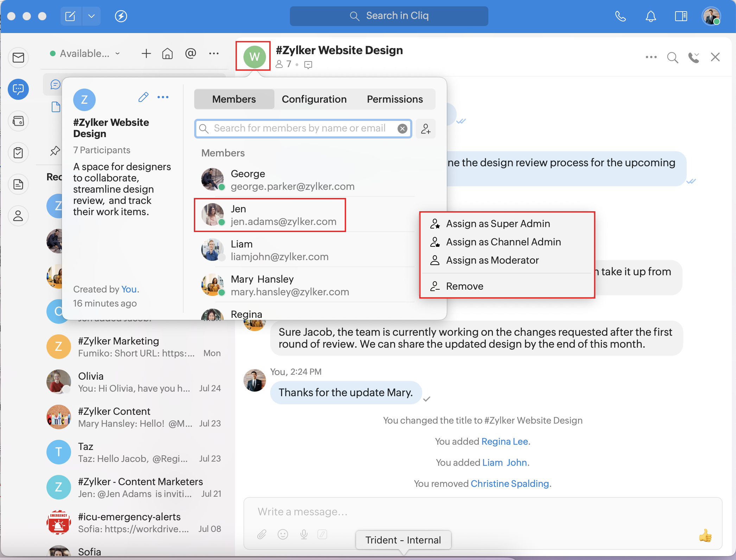Screen dimensions: 736x560
Task: Click the microphone voice message icon
Action: coord(304,535)
